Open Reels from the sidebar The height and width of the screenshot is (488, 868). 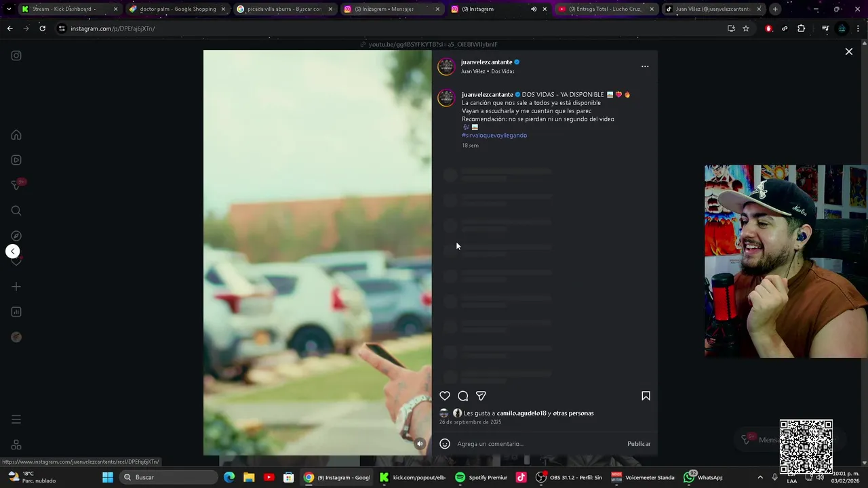pyautogui.click(x=16, y=160)
